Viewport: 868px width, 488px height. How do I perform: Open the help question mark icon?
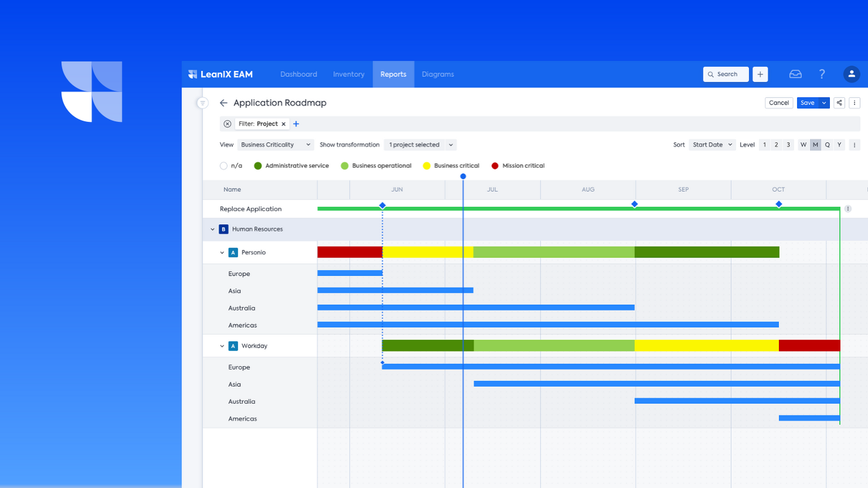(822, 74)
